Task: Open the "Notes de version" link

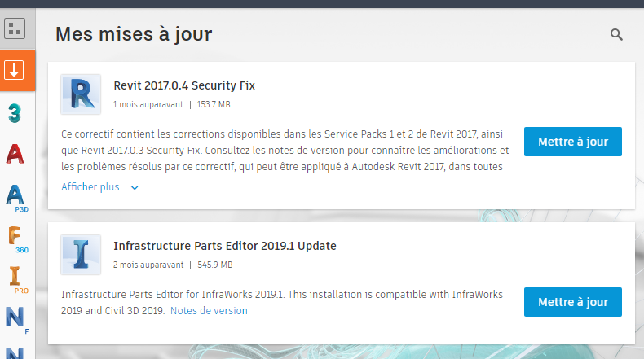Action: pyautogui.click(x=209, y=311)
